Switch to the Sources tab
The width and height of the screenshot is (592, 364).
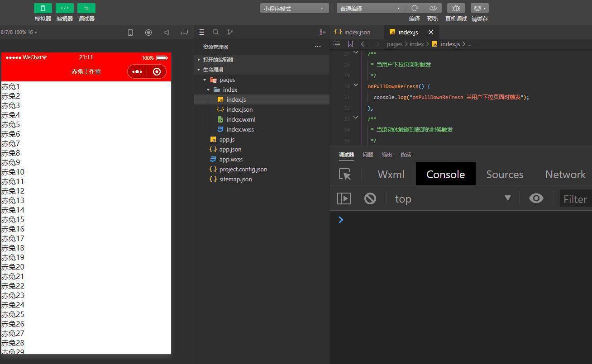point(505,175)
